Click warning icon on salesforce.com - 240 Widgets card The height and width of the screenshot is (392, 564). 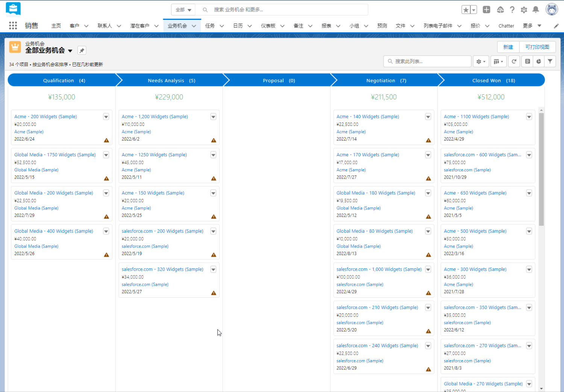coord(428,369)
